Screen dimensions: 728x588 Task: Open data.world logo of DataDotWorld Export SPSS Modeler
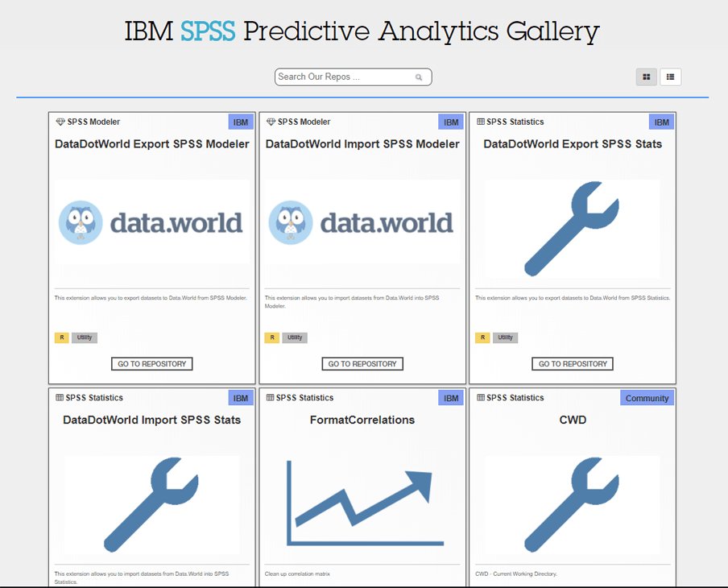point(152,222)
